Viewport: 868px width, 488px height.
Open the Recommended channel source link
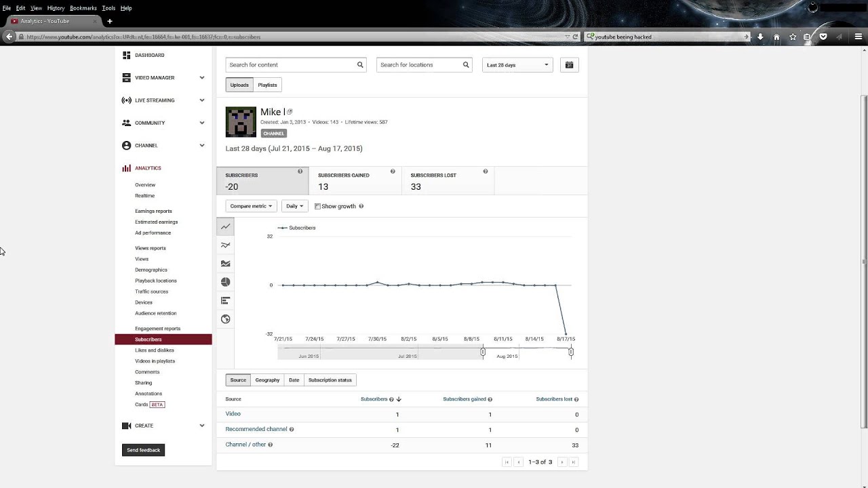pos(256,429)
